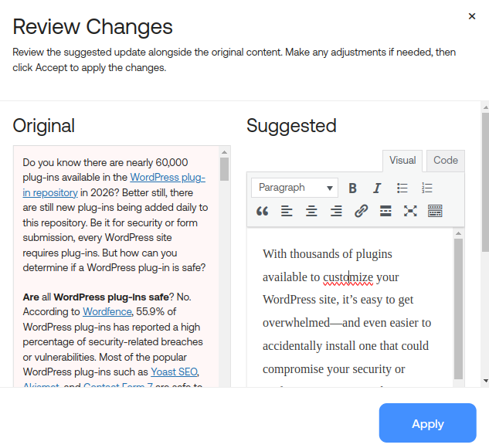
Task: Toggle the toolbar kitchen sink
Action: [435, 211]
